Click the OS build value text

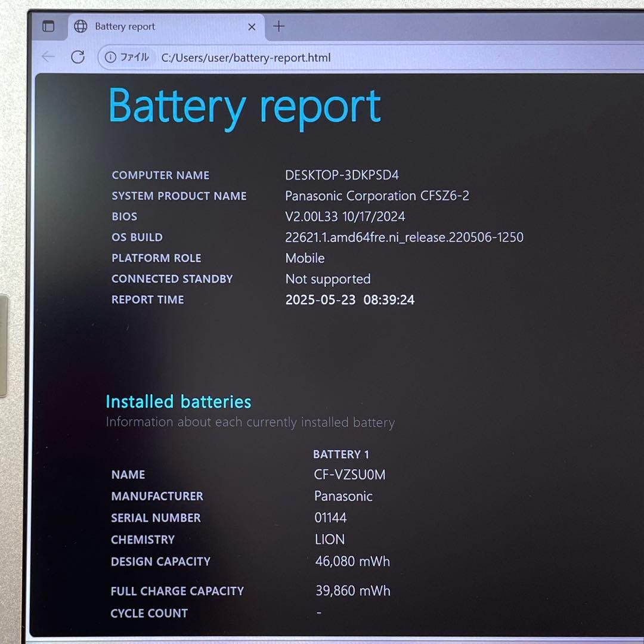[404, 237]
